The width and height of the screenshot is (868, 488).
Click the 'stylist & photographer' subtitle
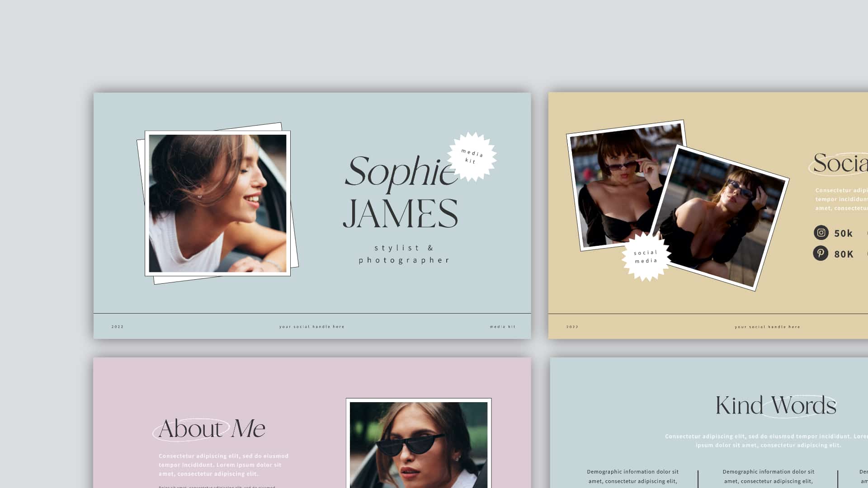point(404,254)
